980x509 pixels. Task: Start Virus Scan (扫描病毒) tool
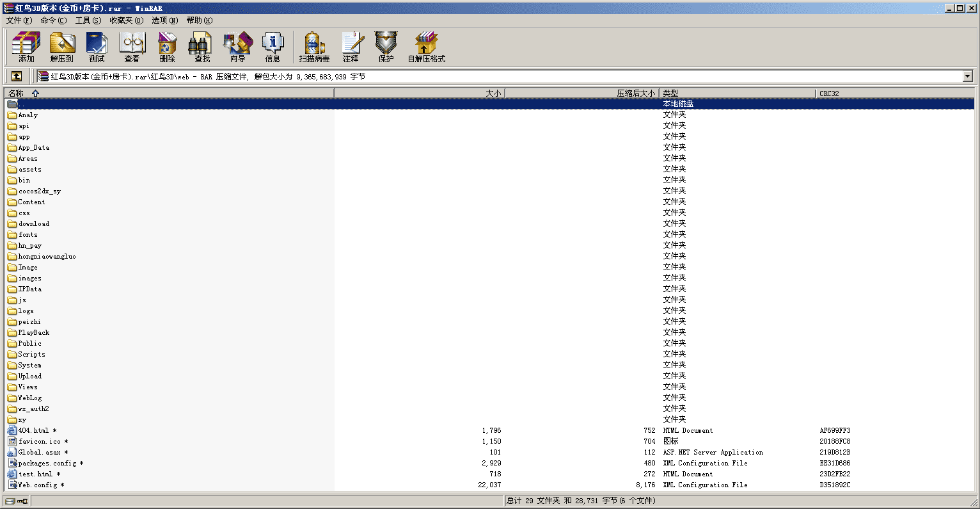click(314, 47)
